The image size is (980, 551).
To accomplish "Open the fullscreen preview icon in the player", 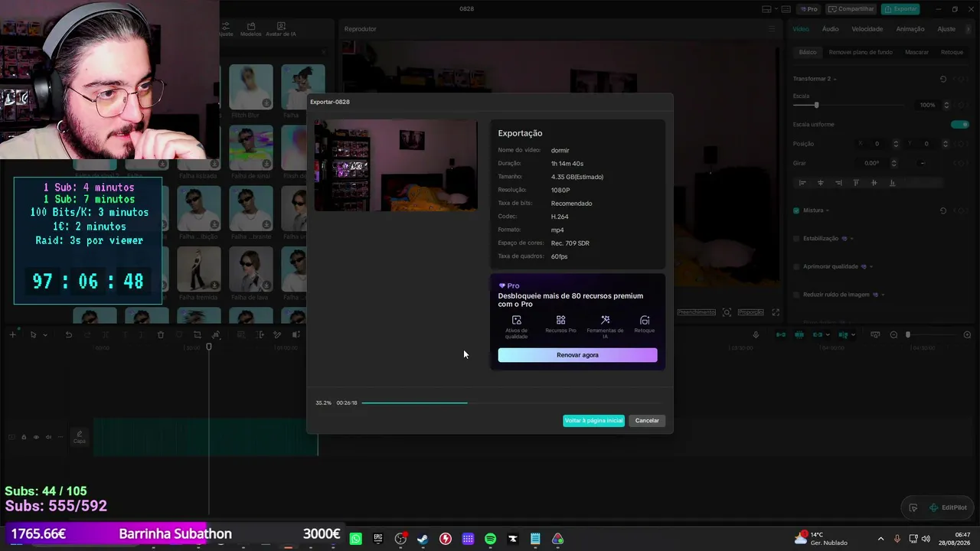I will click(x=776, y=312).
